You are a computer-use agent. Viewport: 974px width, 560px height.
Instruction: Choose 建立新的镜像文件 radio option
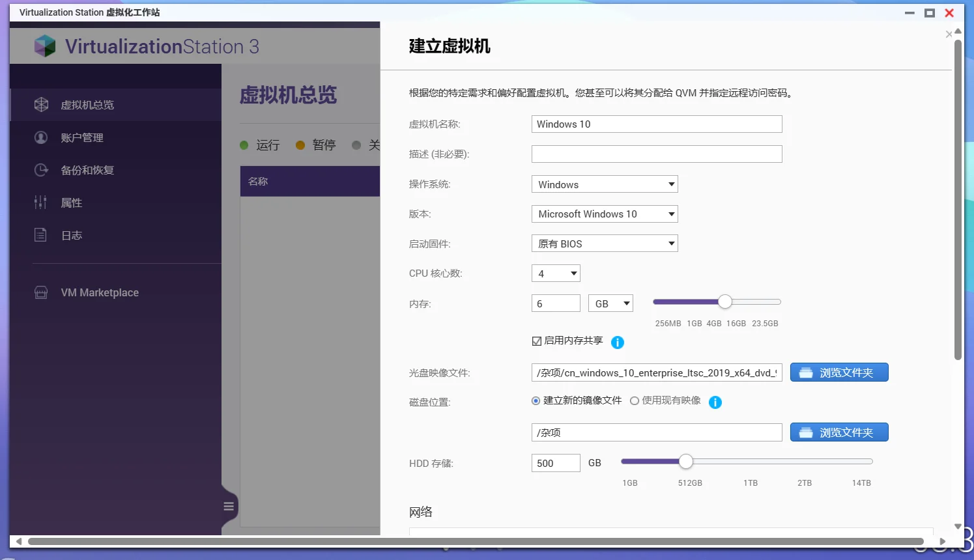[535, 400]
